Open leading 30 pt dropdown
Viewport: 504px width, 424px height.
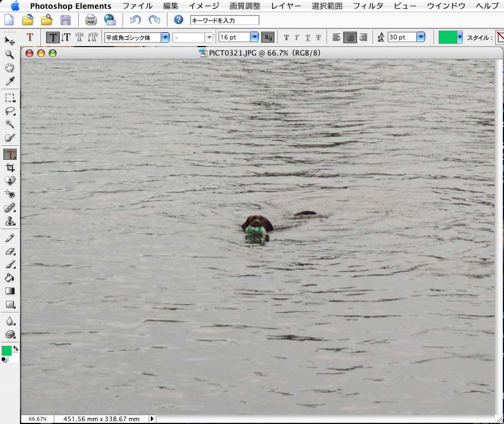421,37
